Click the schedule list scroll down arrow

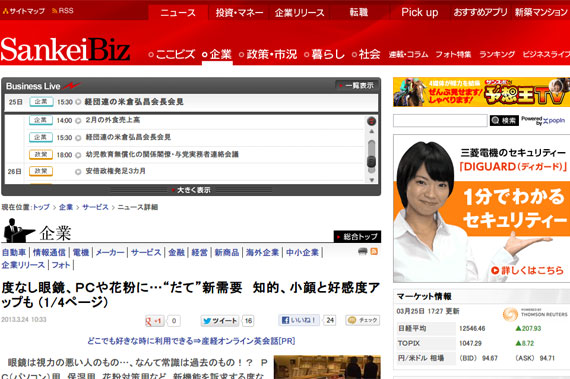pyautogui.click(x=372, y=180)
